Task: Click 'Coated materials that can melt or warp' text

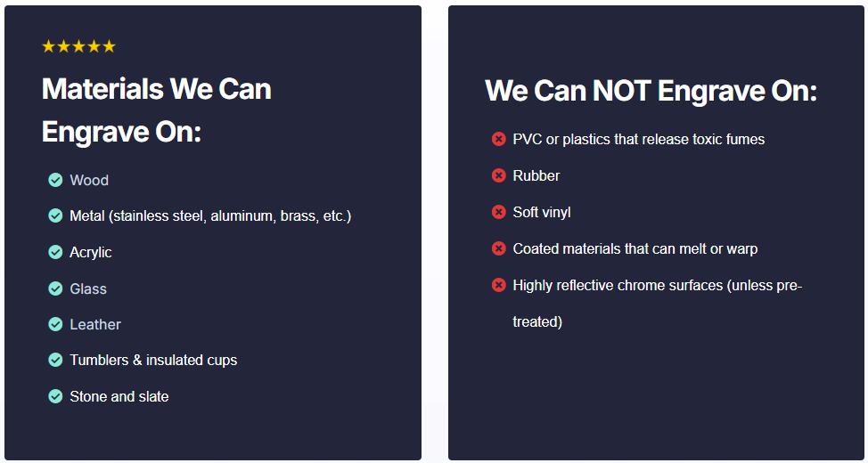Action: (635, 248)
